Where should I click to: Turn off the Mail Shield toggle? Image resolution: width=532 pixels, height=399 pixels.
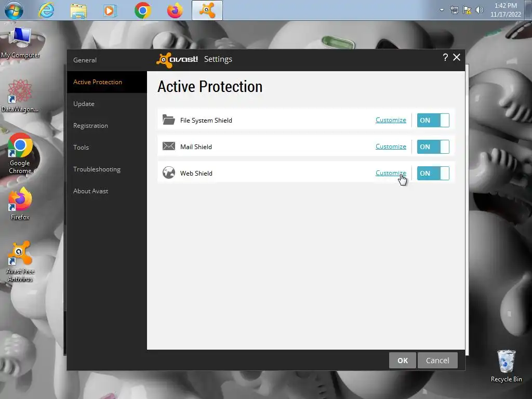point(433,147)
